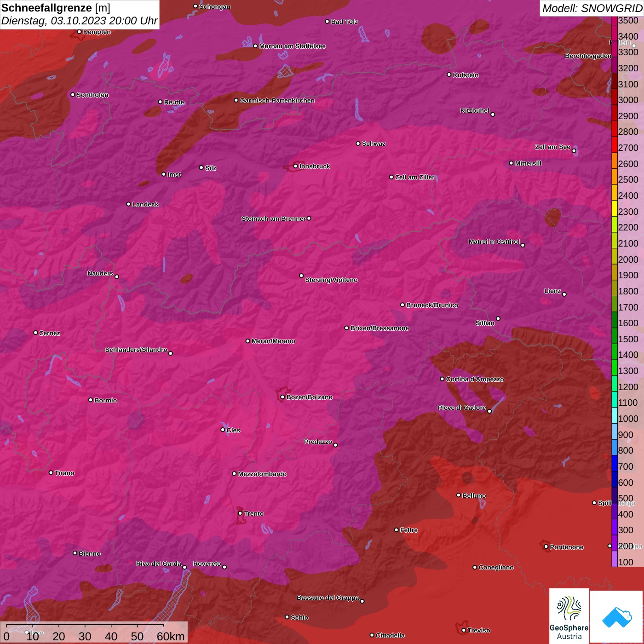Click the Meran/Merano marker dot
This screenshot has height=644, width=644.
tap(248, 341)
